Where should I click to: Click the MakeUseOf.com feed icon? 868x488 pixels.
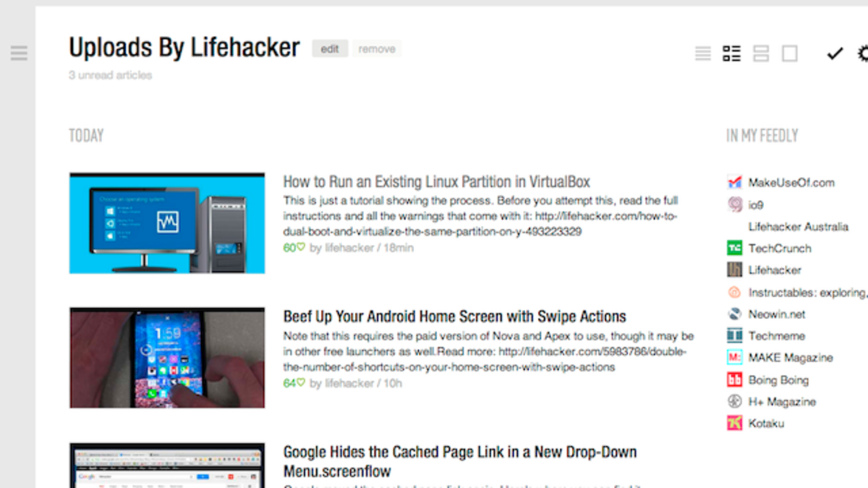734,182
